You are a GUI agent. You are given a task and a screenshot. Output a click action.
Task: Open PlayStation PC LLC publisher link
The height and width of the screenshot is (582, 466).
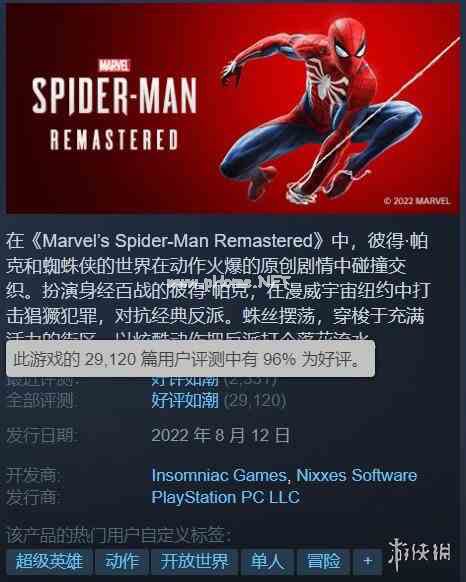225,497
